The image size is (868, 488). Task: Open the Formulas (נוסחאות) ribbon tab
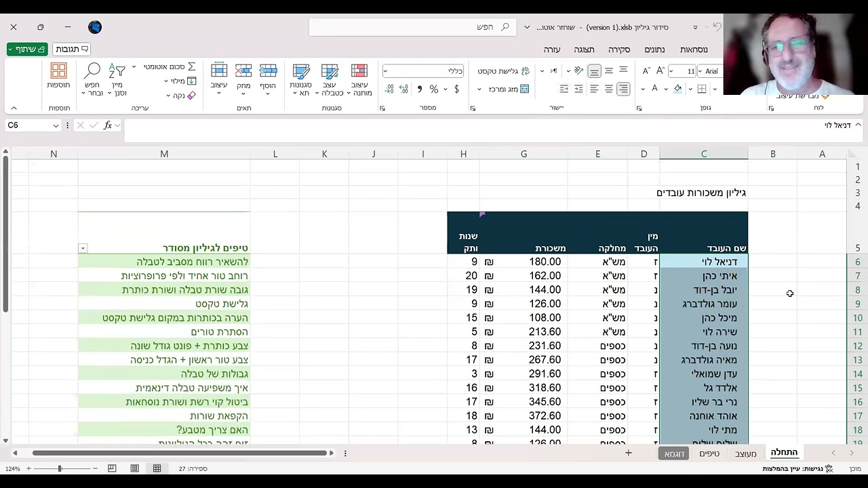pos(694,49)
